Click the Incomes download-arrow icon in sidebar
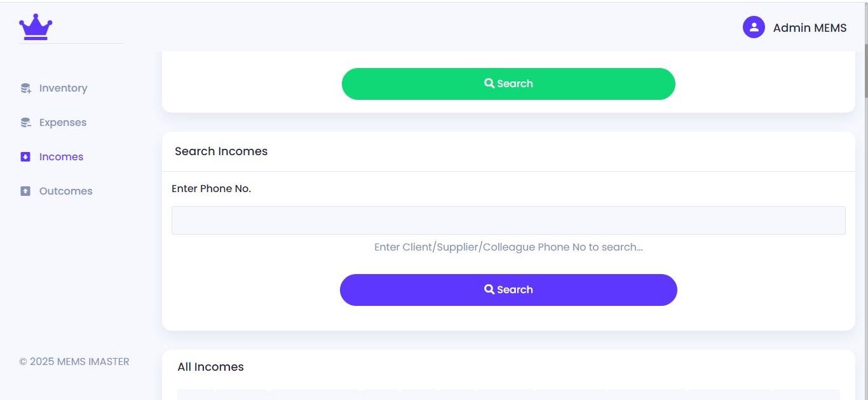The height and width of the screenshot is (400, 868). tap(25, 157)
